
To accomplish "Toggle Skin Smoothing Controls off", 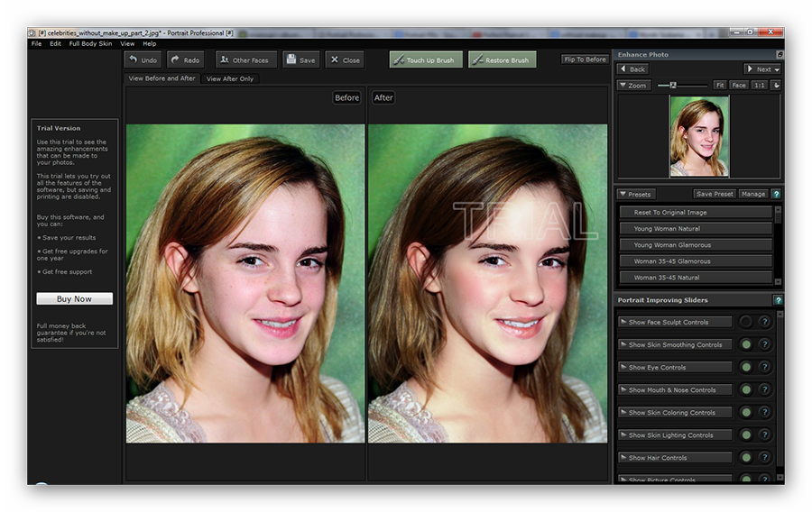I will (746, 344).
